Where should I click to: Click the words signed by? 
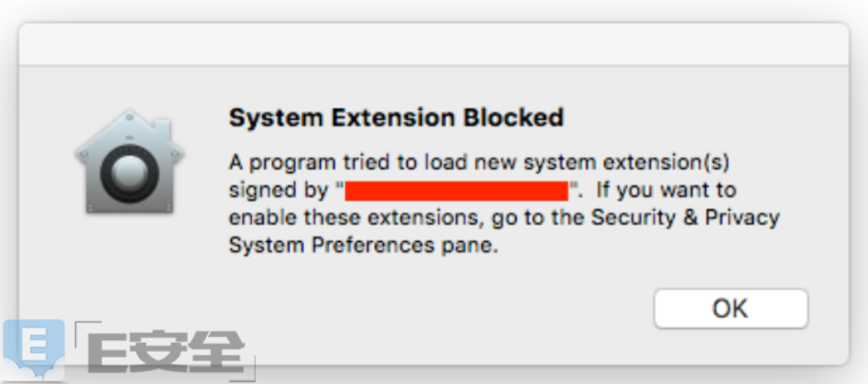pos(279,192)
